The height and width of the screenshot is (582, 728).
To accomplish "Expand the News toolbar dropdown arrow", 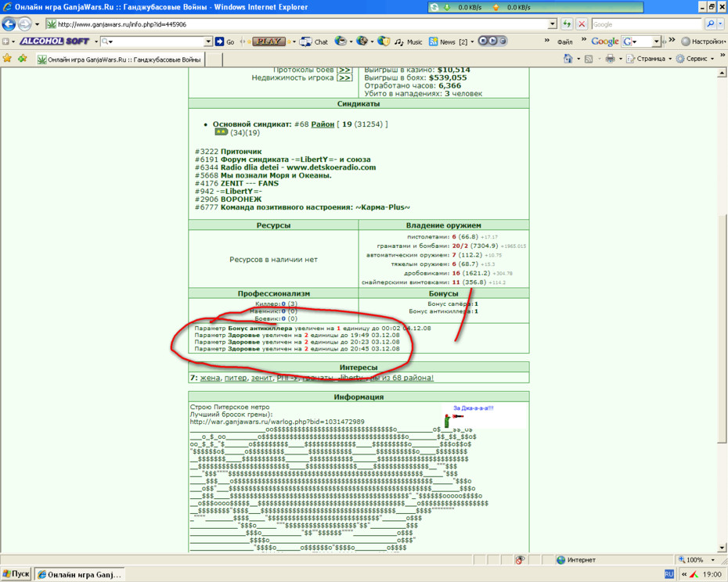I will click(x=472, y=41).
